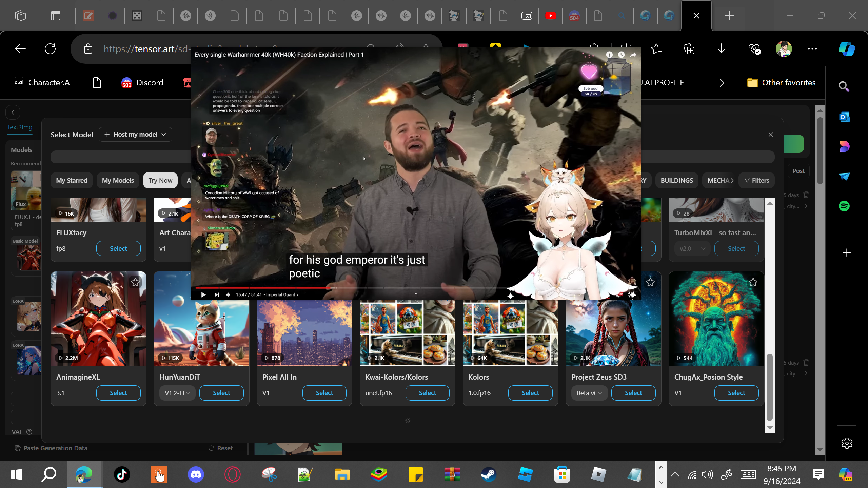The height and width of the screenshot is (488, 868).
Task: Select the TurboMixXl model
Action: [x=736, y=248]
